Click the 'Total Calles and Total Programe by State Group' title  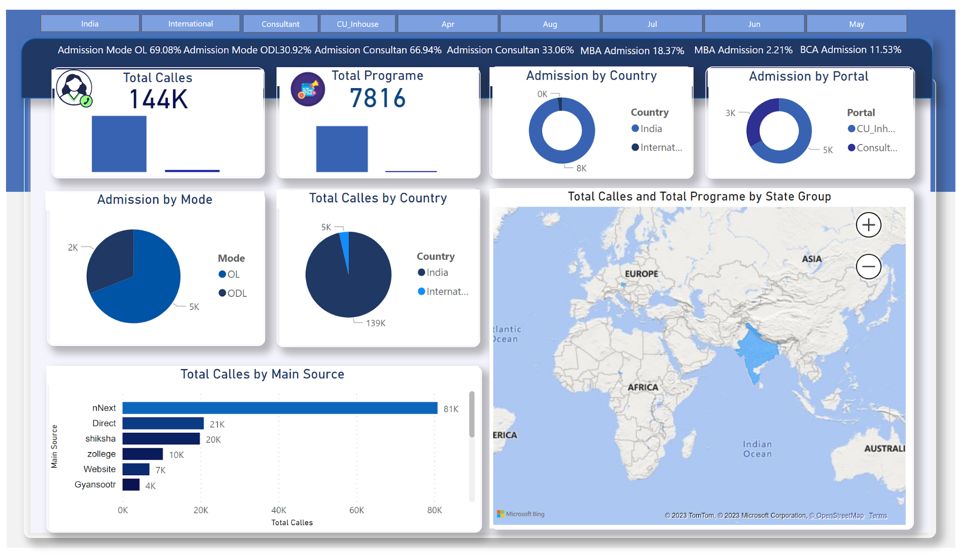pos(699,197)
